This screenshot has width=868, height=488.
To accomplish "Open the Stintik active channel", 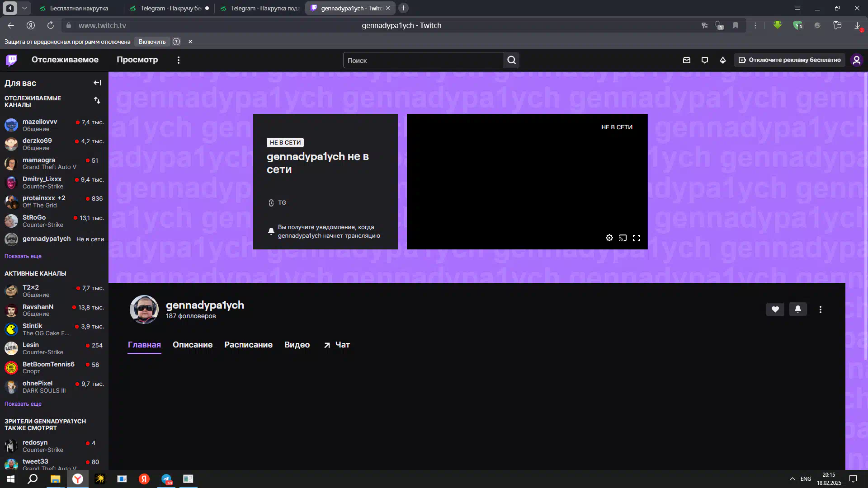I will pyautogui.click(x=54, y=329).
